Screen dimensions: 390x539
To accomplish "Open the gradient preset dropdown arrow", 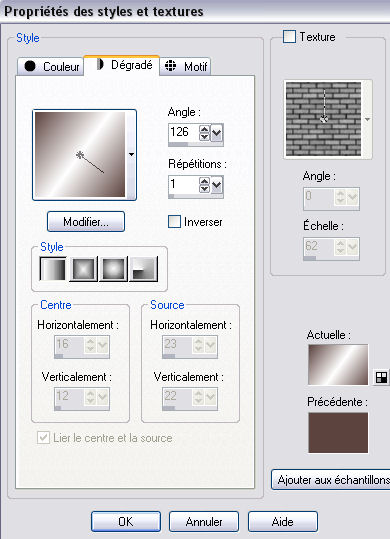I will pos(131,155).
